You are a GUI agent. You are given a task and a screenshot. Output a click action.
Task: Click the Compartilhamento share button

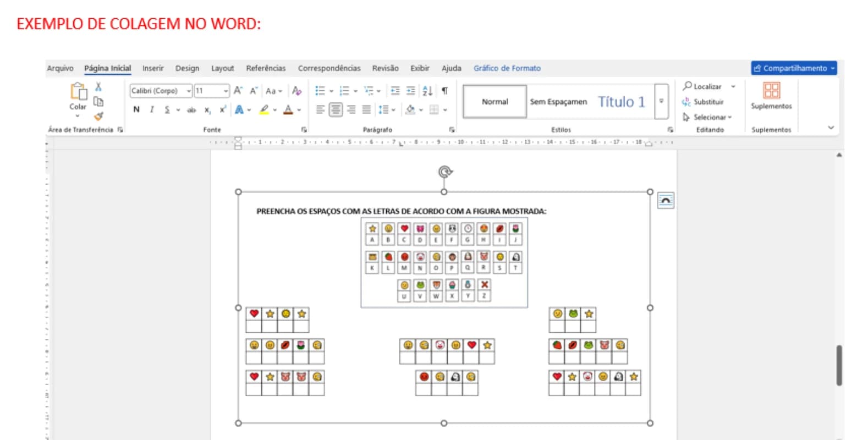pos(794,68)
